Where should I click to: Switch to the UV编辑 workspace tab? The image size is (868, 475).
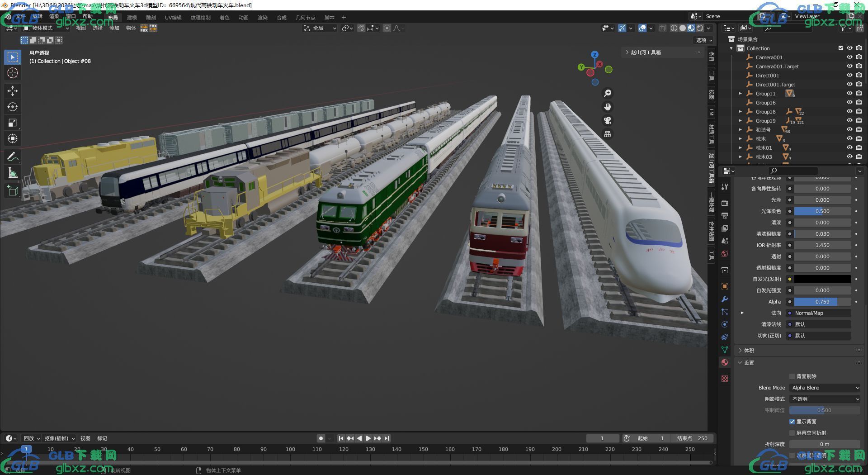173,18
